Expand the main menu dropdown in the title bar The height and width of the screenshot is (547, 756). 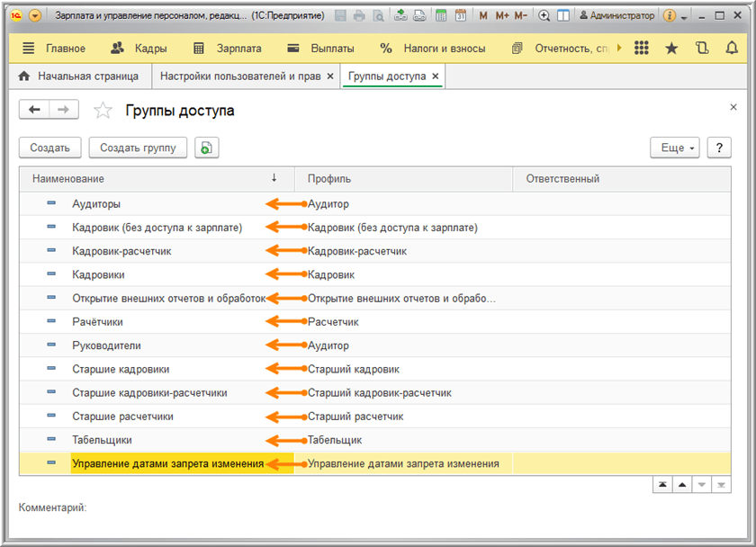(35, 16)
